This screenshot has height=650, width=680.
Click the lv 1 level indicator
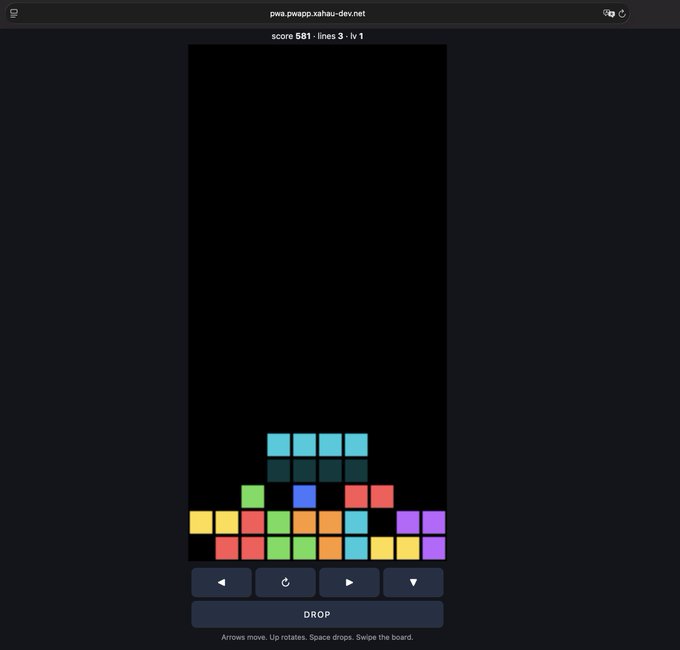pos(357,36)
